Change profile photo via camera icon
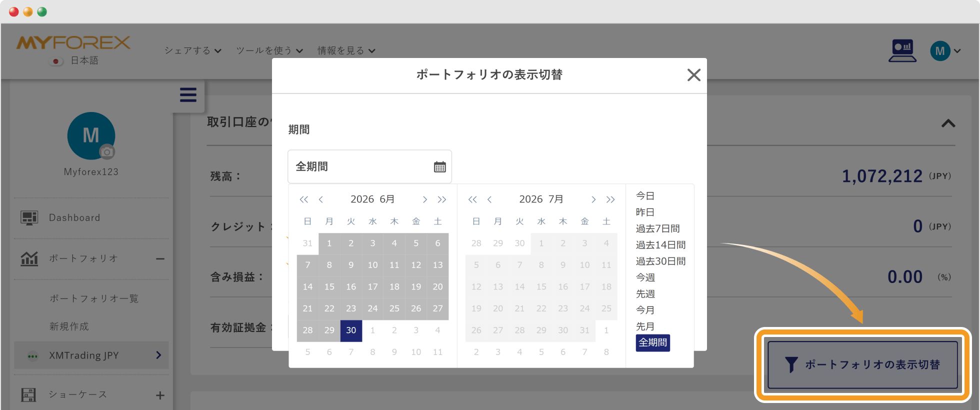This screenshot has height=410, width=980. tap(106, 151)
